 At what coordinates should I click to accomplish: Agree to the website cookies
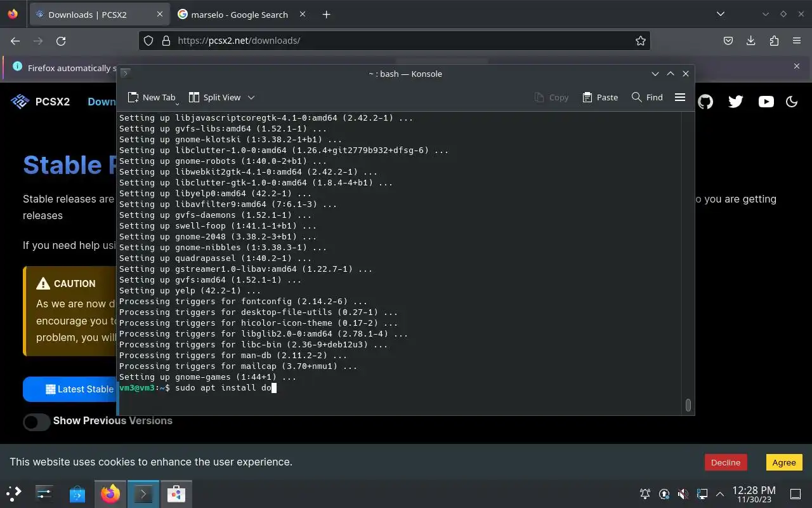click(784, 462)
